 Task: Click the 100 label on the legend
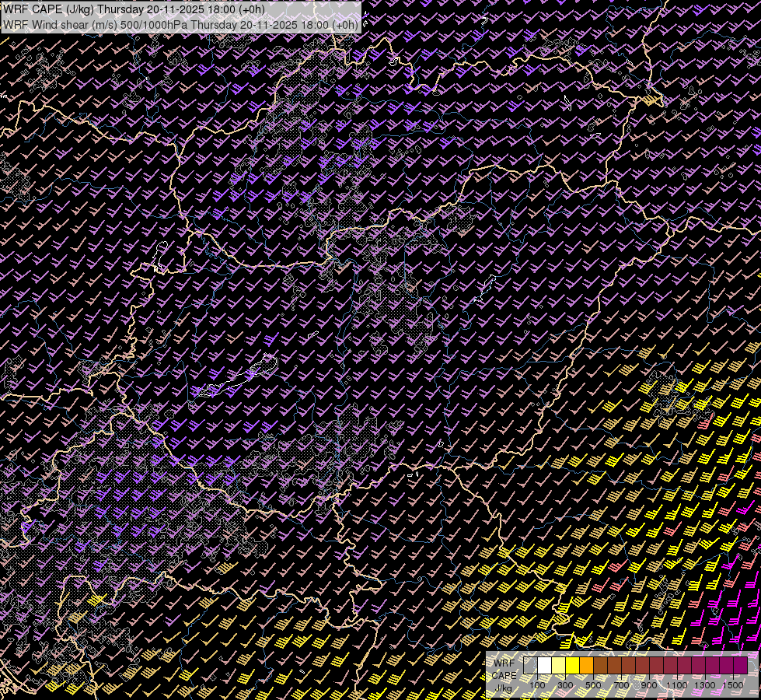tap(537, 685)
